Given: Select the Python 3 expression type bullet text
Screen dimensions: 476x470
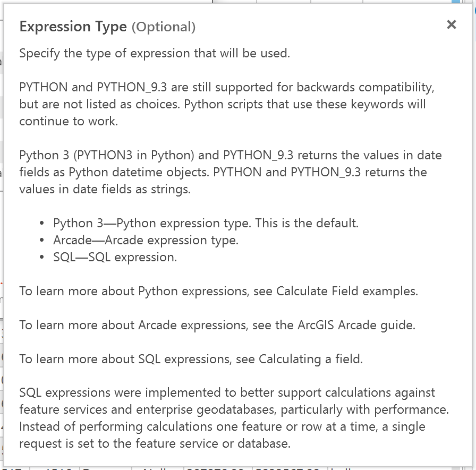Looking at the screenshot, I should click(x=206, y=223).
